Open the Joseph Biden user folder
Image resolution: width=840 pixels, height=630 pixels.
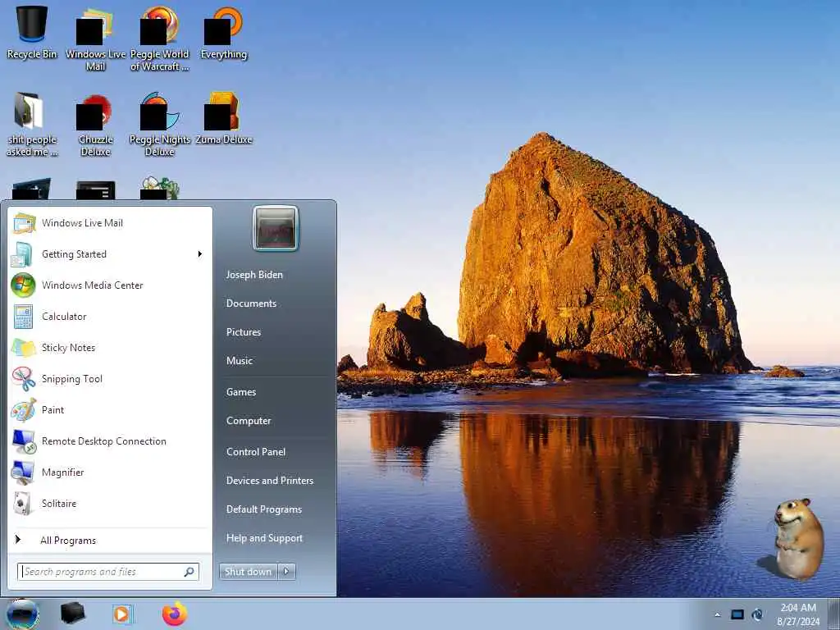point(254,275)
